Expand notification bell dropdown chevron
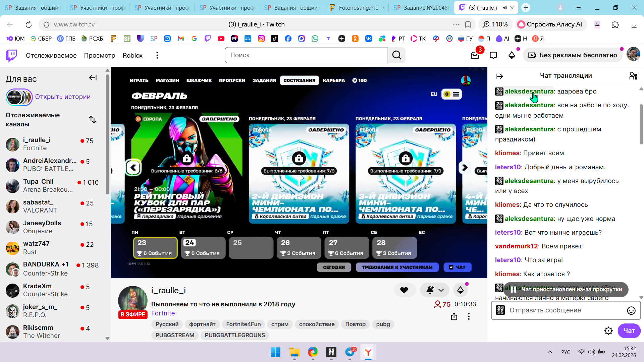The image size is (644, 362). [441, 290]
